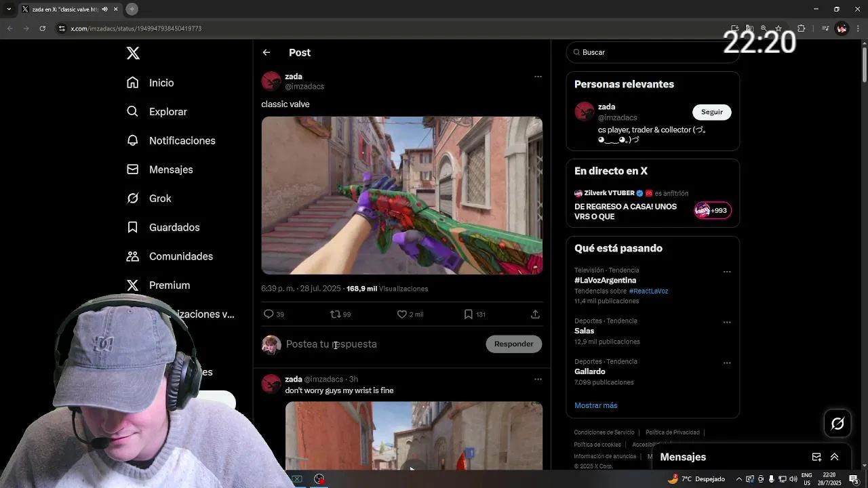The image size is (868, 488).
Task: Reload the page in the browser
Action: click(42, 28)
